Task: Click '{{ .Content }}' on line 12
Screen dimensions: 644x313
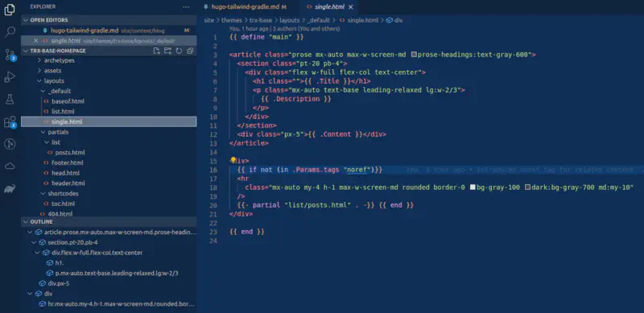Action: (x=336, y=134)
